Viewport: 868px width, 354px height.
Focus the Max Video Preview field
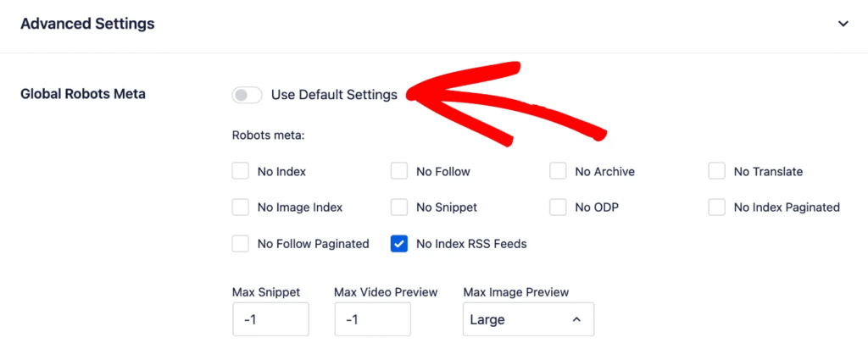tap(373, 319)
